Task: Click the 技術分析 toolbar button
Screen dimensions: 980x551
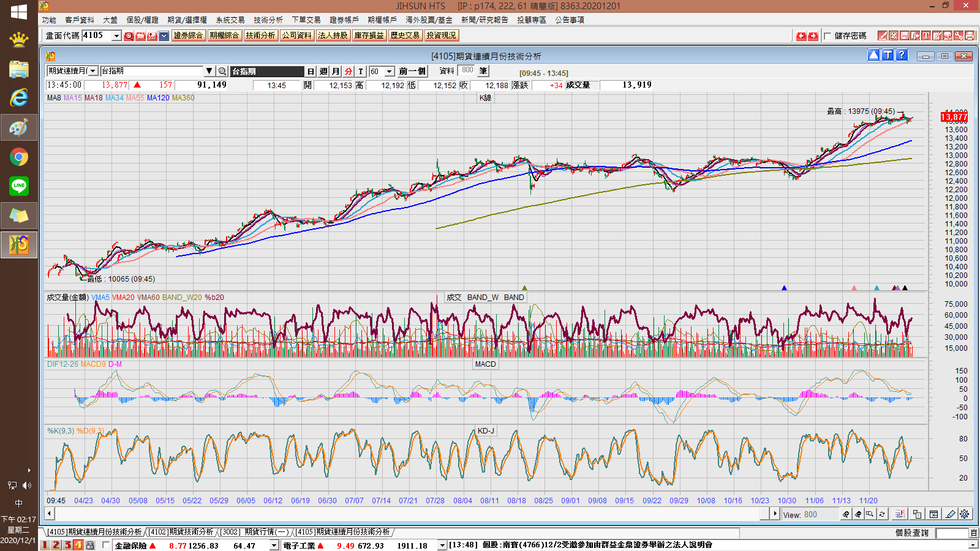Action: (260, 36)
